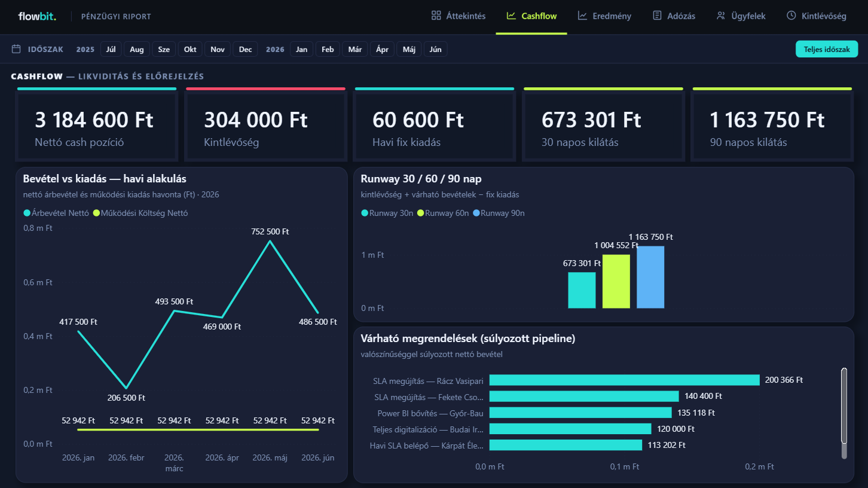Click the Runway 90n blue bar
Viewport: 868px width, 488px height.
click(650, 277)
